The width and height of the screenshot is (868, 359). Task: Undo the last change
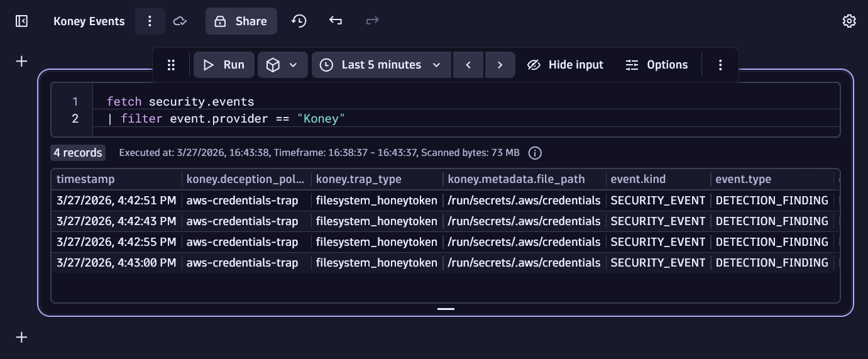pos(336,21)
